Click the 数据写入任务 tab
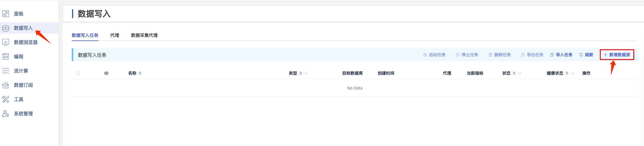644x146 pixels. [85, 35]
